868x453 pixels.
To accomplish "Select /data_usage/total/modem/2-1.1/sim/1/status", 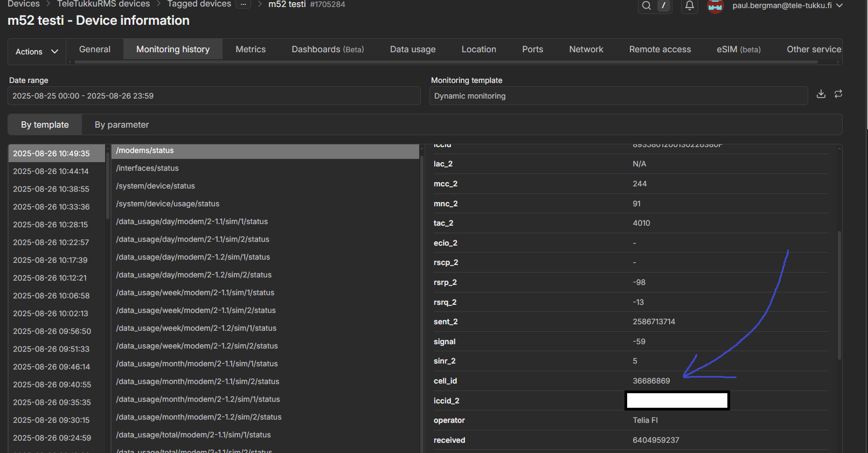I will (265, 435).
